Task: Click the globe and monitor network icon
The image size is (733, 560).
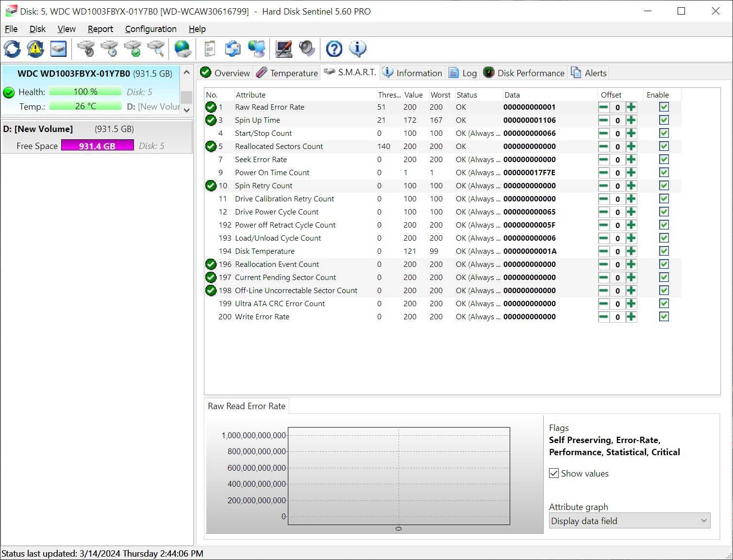Action: coord(256,49)
